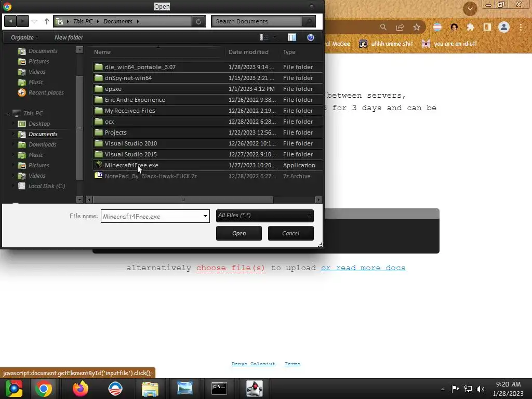Create a New folder

(69, 37)
